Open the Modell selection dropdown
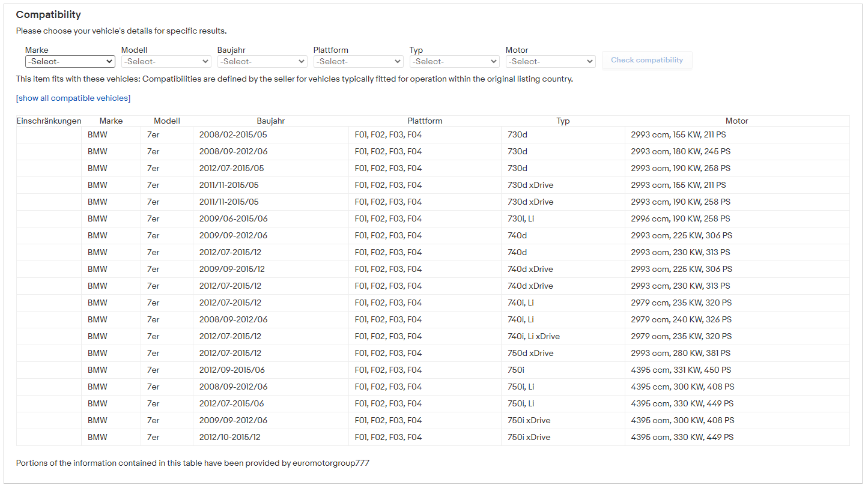Image resolution: width=868 pixels, height=488 pixels. 166,61
